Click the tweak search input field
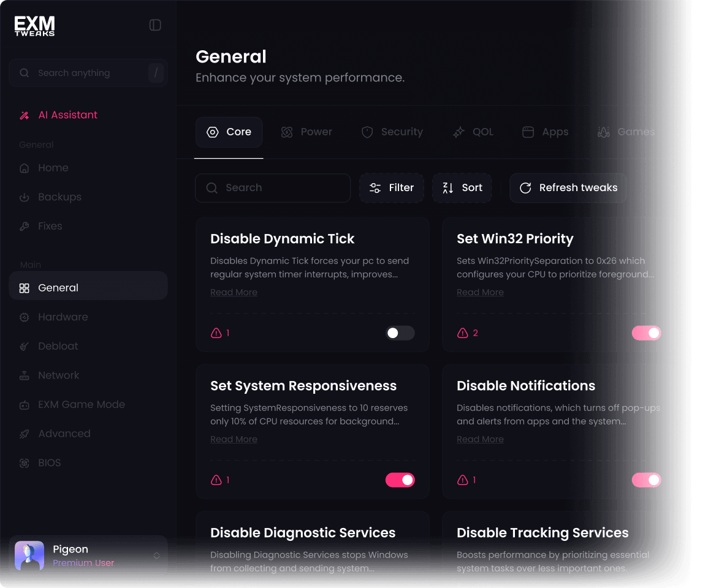708x588 pixels. point(272,187)
